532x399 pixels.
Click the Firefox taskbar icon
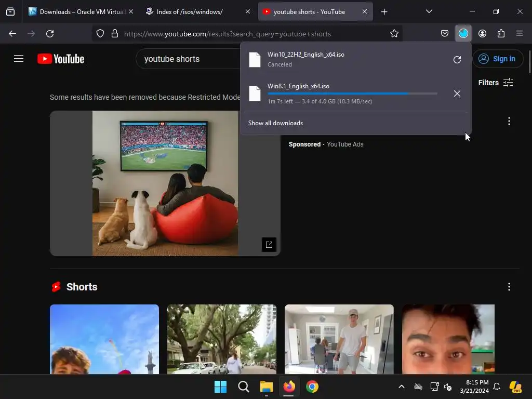click(x=289, y=387)
